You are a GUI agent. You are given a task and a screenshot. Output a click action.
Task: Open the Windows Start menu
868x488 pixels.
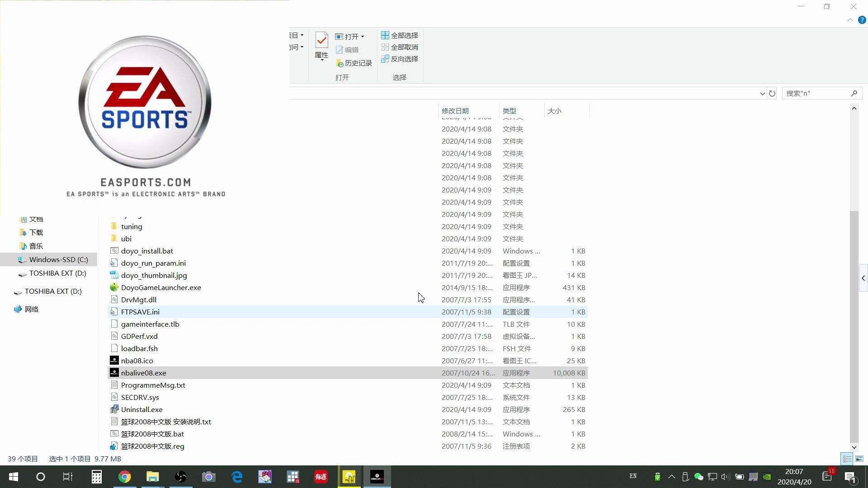point(14,477)
